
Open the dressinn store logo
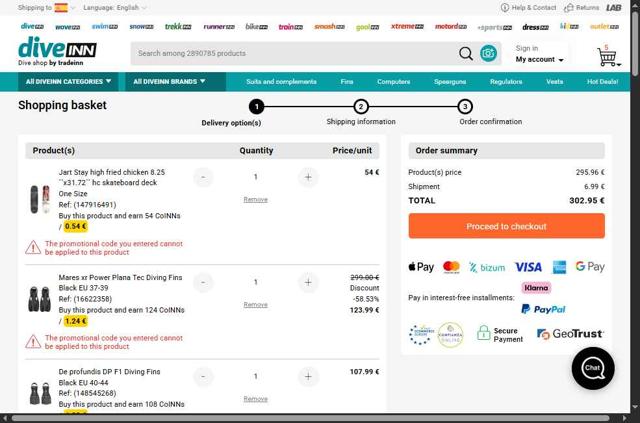[536, 27]
